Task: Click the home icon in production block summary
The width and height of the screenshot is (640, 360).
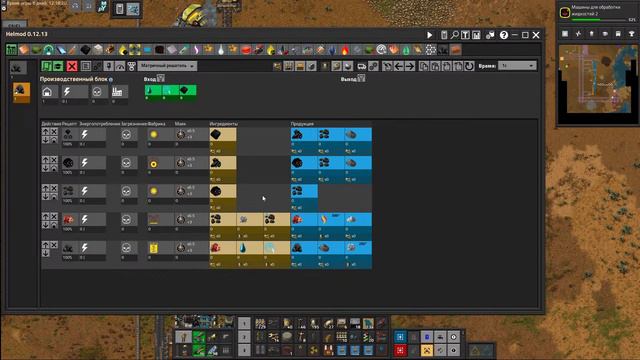Action: 47,92
